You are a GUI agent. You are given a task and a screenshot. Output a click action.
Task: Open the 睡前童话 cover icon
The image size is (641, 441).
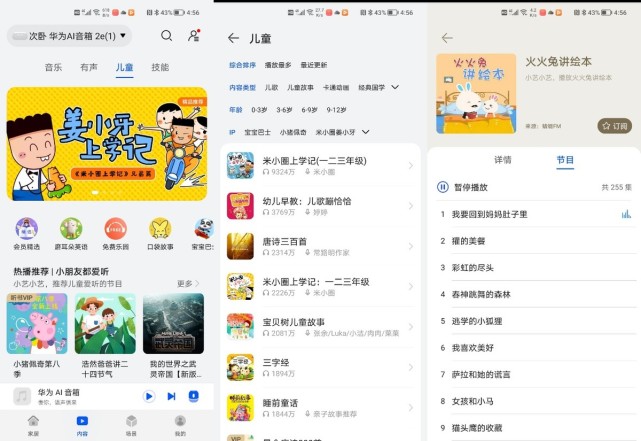[240, 407]
